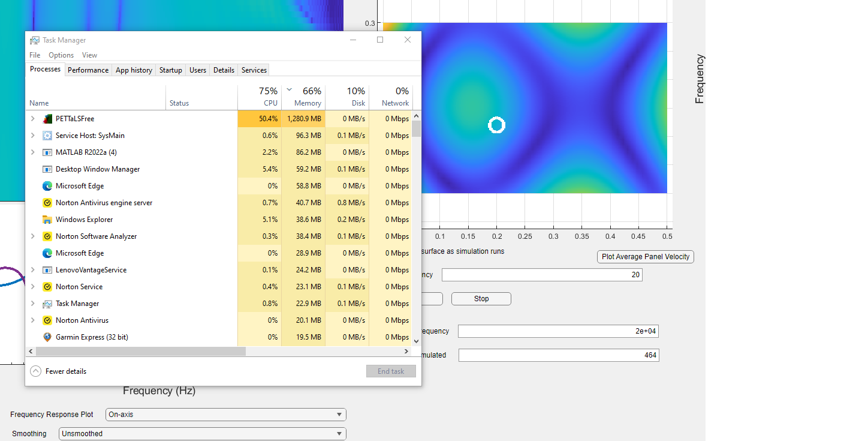This screenshot has width=868, height=441.
Task: Open the Smoothing dropdown showing Unsmoothed
Action: tap(203, 434)
